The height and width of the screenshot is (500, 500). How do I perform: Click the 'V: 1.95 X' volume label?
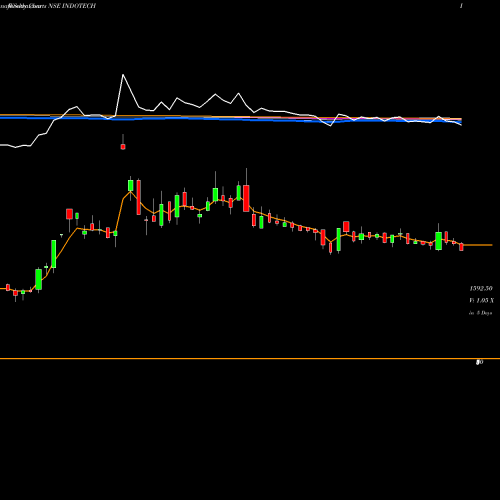point(481,301)
